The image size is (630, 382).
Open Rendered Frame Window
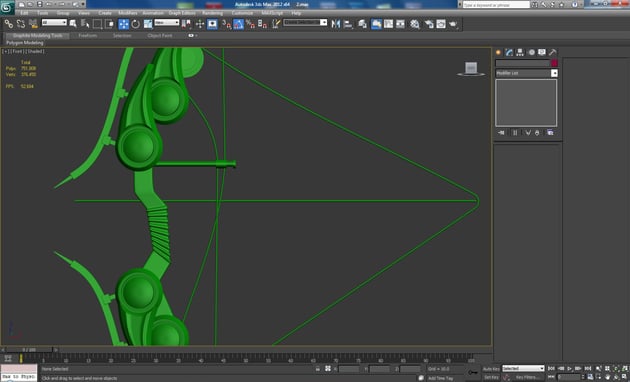[441, 24]
